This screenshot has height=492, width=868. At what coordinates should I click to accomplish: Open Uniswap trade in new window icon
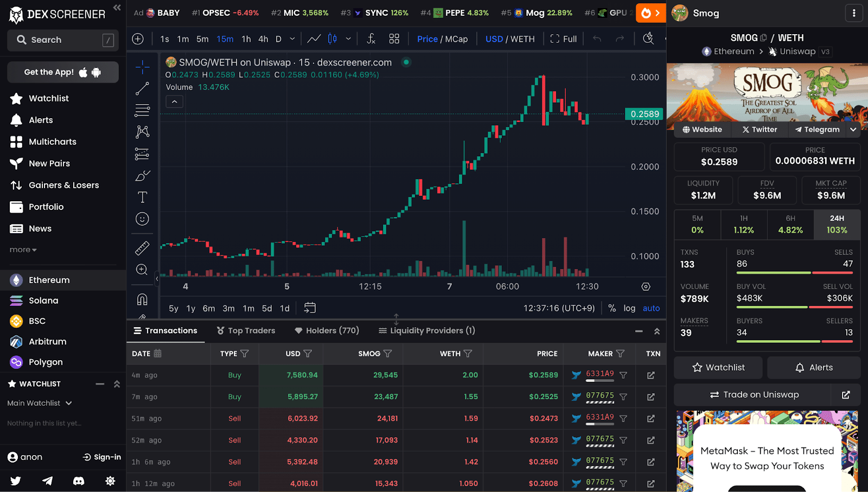coord(846,395)
